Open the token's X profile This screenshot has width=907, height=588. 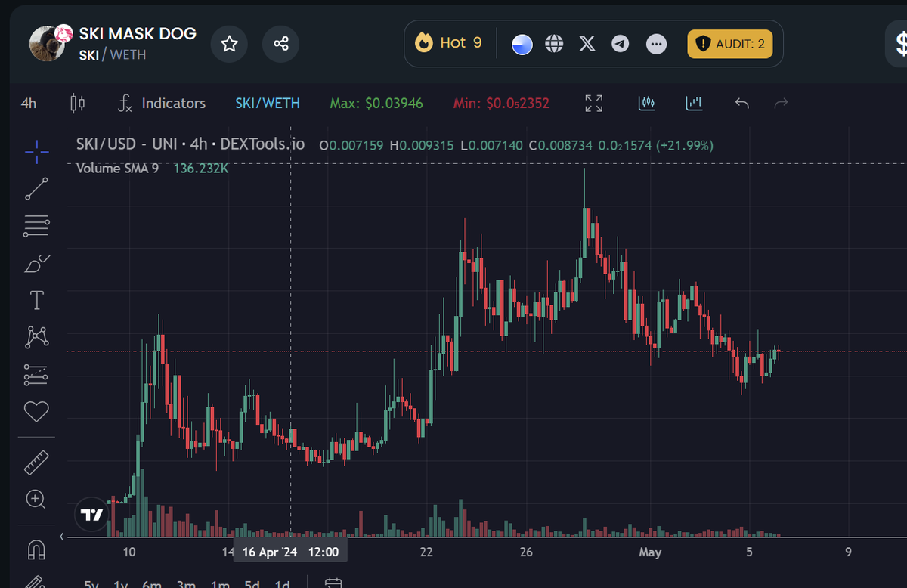[587, 44]
